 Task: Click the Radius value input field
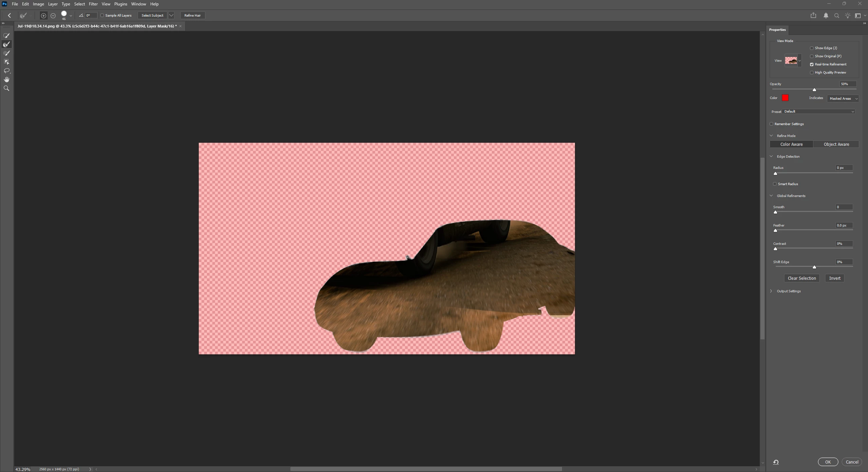click(x=844, y=168)
